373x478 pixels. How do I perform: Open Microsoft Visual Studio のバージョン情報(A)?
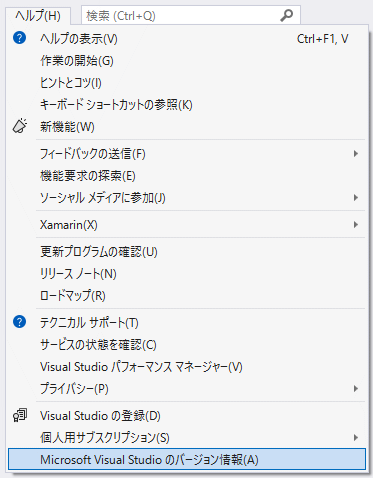187,459
